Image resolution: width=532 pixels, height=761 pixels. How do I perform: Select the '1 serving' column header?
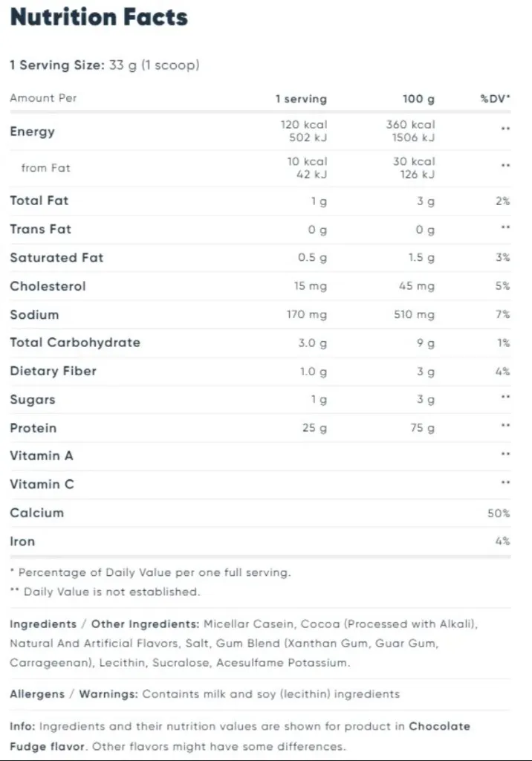pos(300,99)
